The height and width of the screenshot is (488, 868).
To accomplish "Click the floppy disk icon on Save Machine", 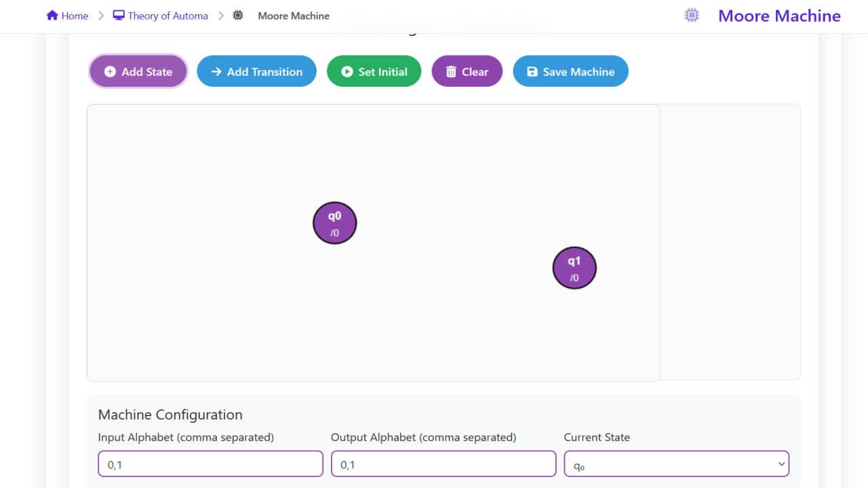I will pyautogui.click(x=532, y=72).
